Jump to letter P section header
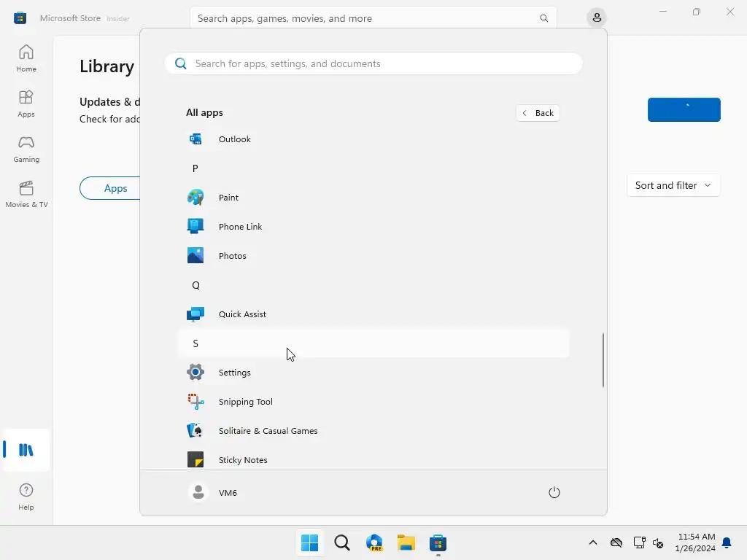747x560 pixels. tap(373, 168)
